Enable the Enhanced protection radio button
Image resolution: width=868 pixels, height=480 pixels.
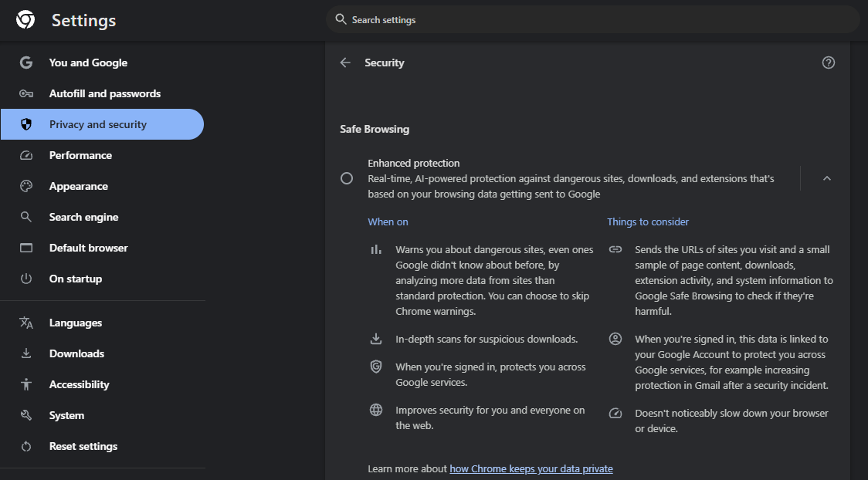(x=347, y=177)
